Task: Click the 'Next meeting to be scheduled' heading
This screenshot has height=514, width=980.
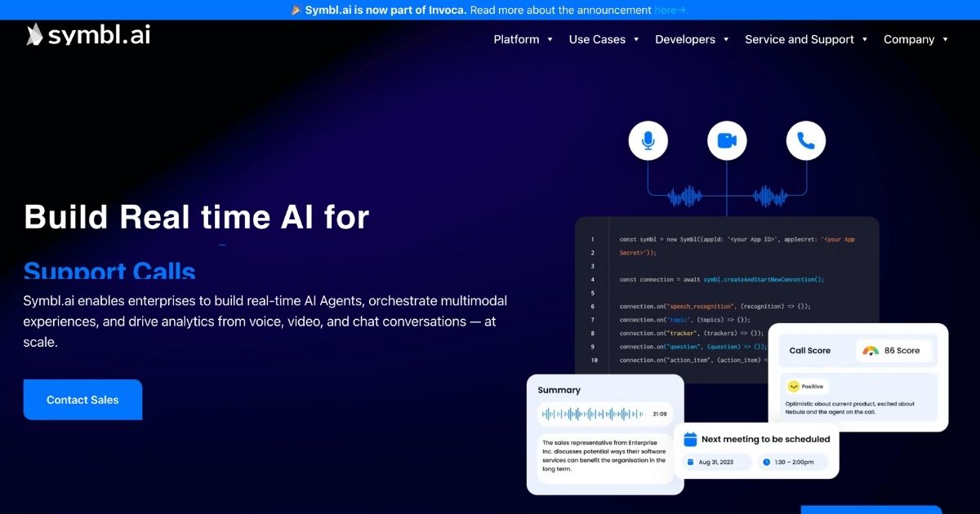Action: [765, 439]
